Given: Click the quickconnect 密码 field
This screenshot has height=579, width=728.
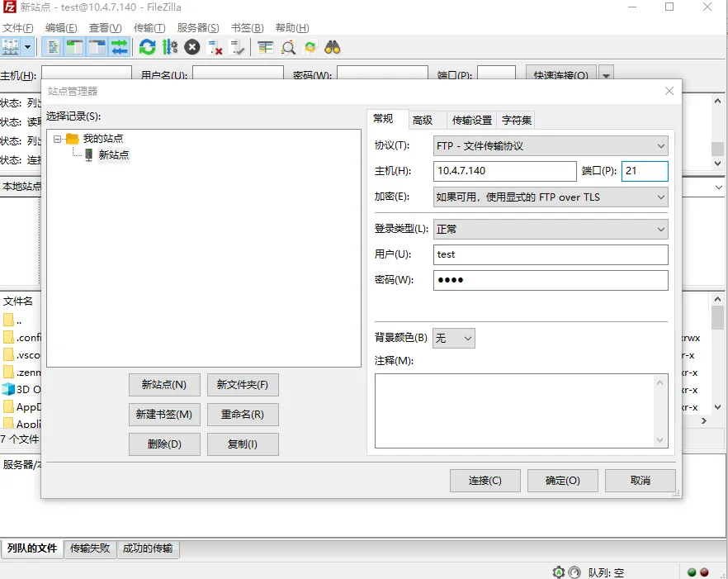Looking at the screenshot, I should (382, 74).
